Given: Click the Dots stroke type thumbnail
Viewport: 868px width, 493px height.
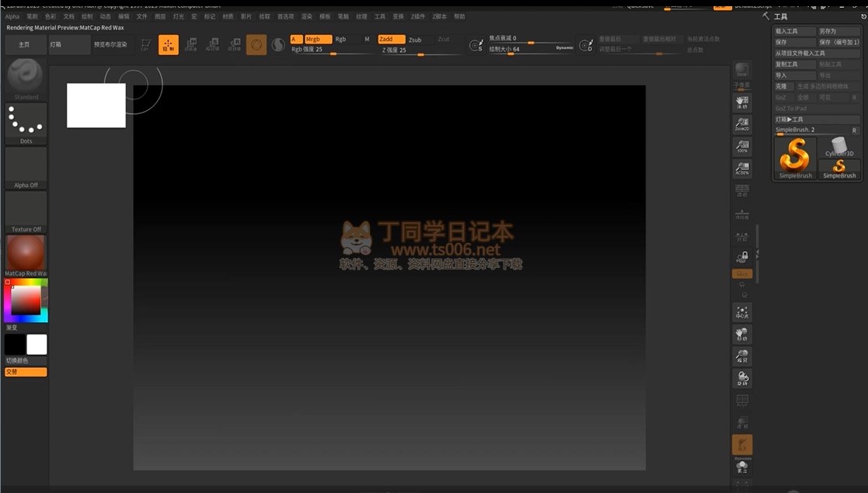Looking at the screenshot, I should (x=26, y=121).
